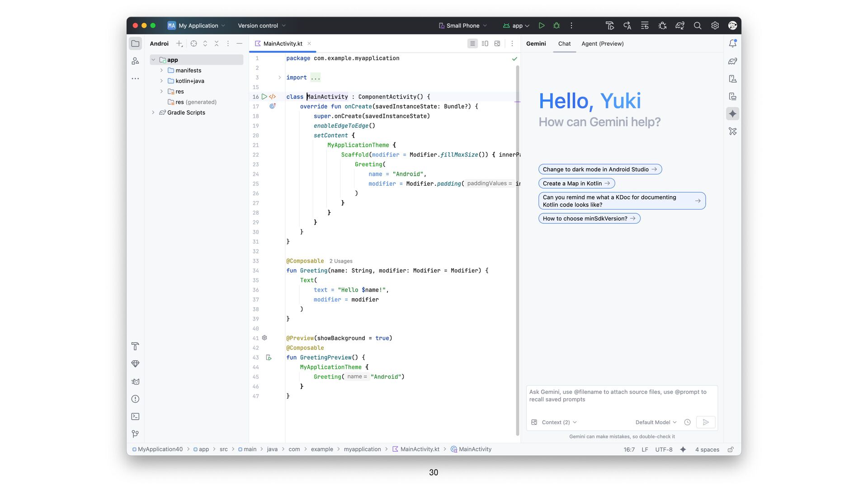The image size is (868, 488).
Task: Open the Project tool window folder icon
Action: (x=135, y=44)
